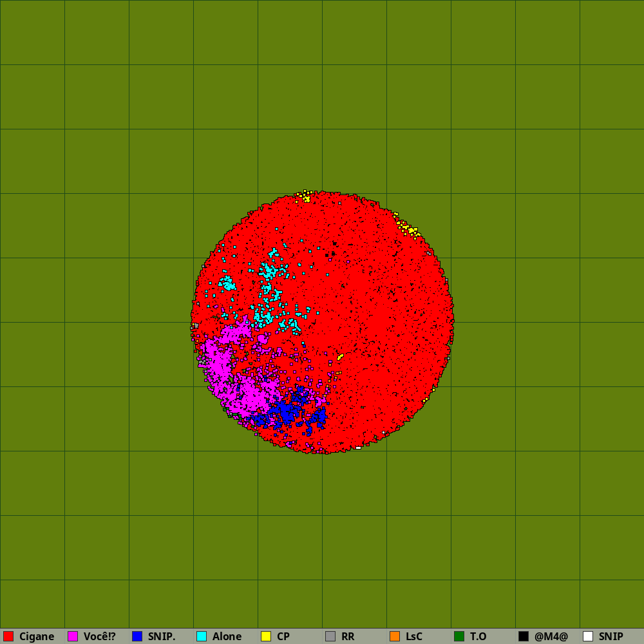Click the yellow CP legend swatch

266,636
